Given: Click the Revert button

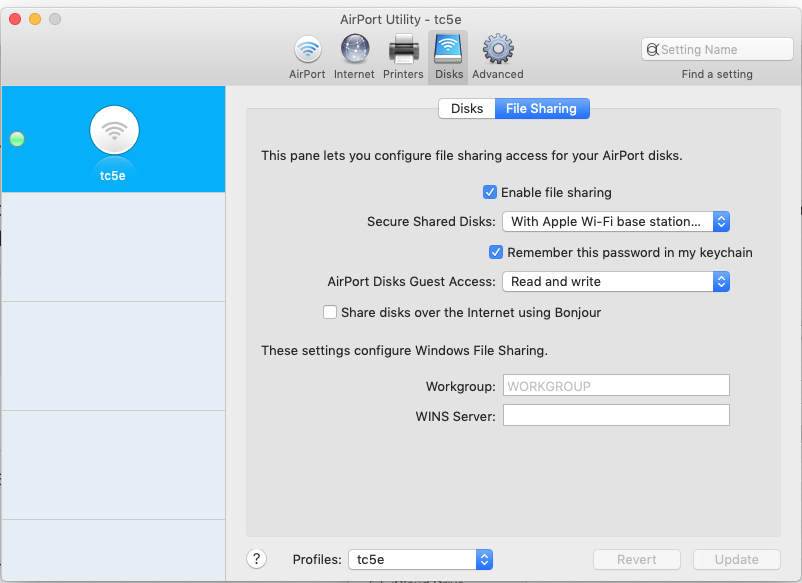Looking at the screenshot, I should (x=636, y=559).
